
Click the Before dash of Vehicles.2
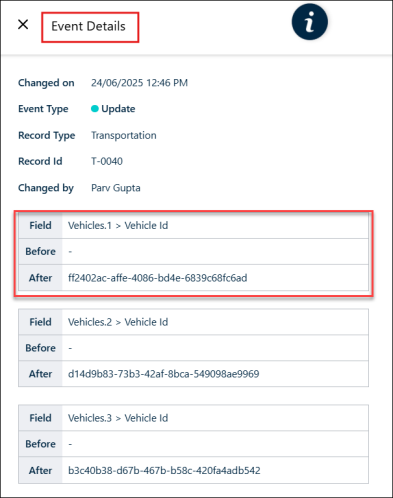(70, 348)
